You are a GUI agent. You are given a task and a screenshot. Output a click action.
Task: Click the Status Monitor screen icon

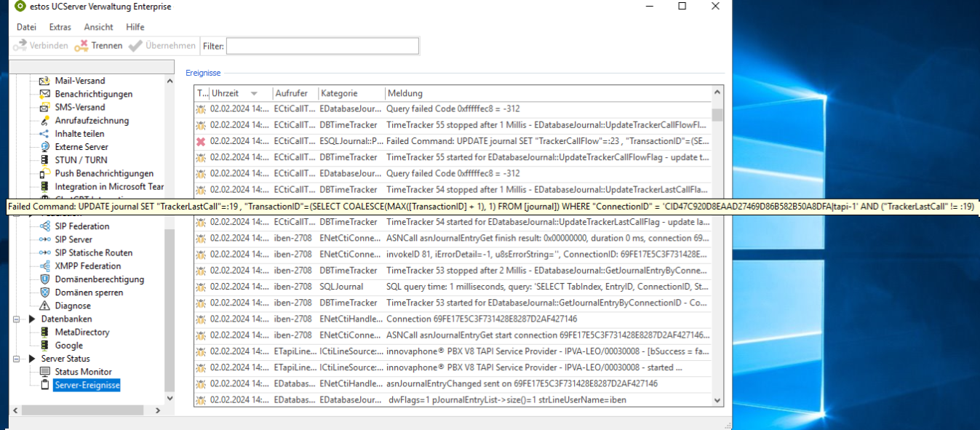44,372
